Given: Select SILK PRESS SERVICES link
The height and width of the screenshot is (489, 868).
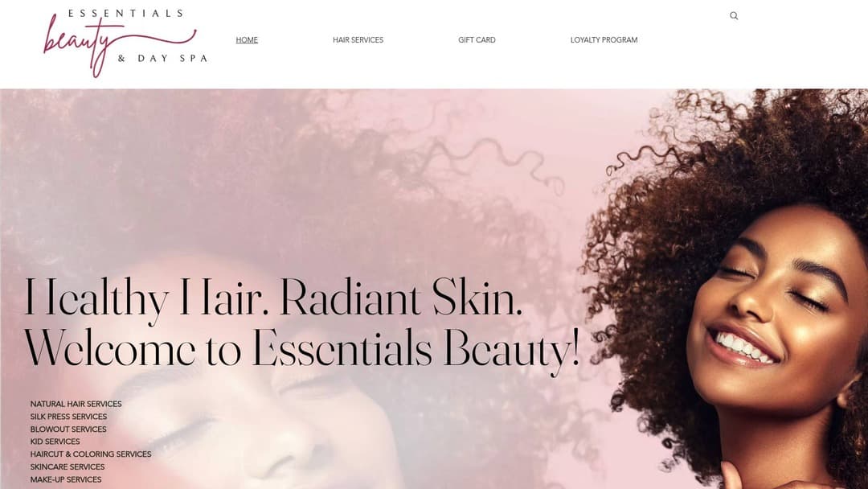Looking at the screenshot, I should [68, 417].
